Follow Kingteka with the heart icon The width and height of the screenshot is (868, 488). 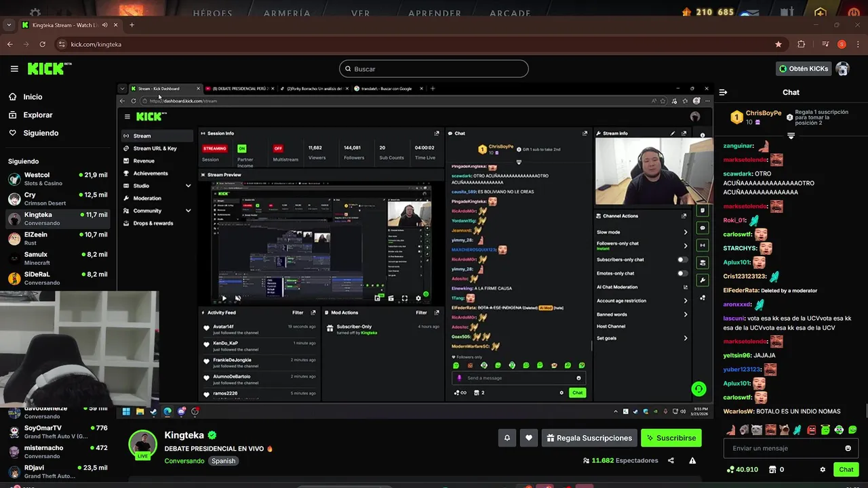[529, 438]
